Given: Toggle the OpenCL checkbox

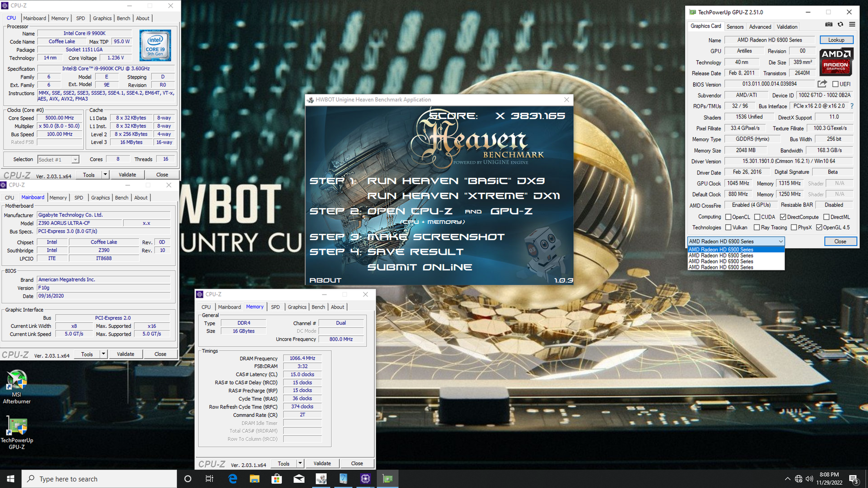Looking at the screenshot, I should click(728, 217).
